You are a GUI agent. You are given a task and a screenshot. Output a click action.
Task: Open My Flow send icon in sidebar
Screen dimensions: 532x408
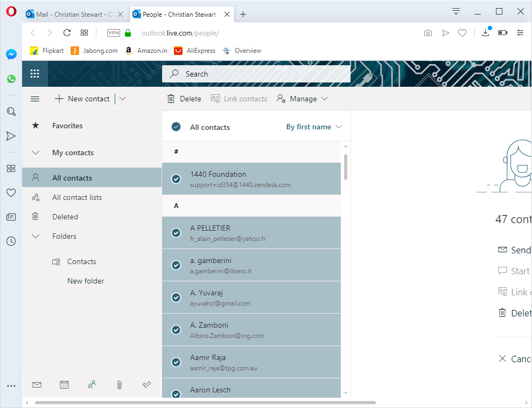point(11,136)
